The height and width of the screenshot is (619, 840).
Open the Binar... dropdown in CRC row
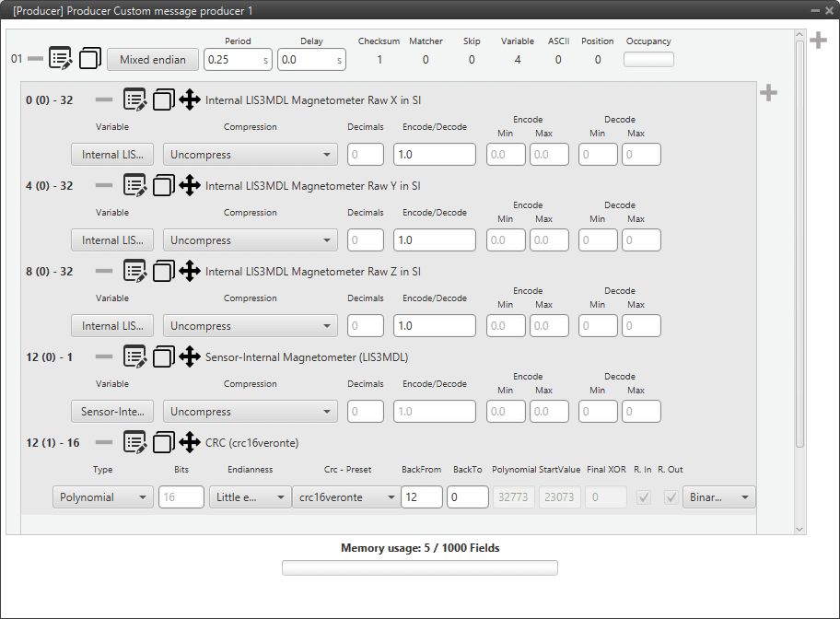(719, 497)
